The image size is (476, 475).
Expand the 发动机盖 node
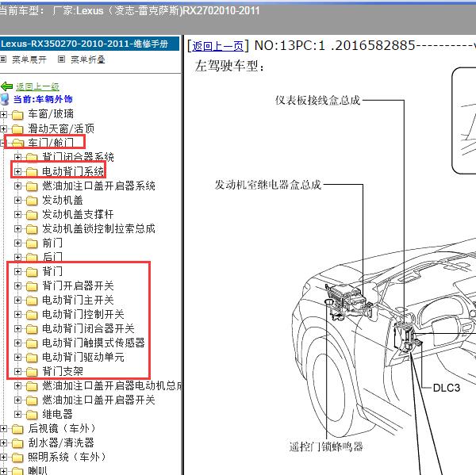[x=17, y=200]
